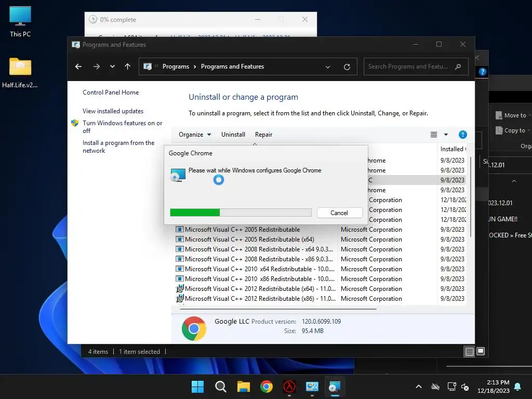Collapse chevron in background Explorer pane
This screenshot has height=399, width=532.
pos(514,181)
